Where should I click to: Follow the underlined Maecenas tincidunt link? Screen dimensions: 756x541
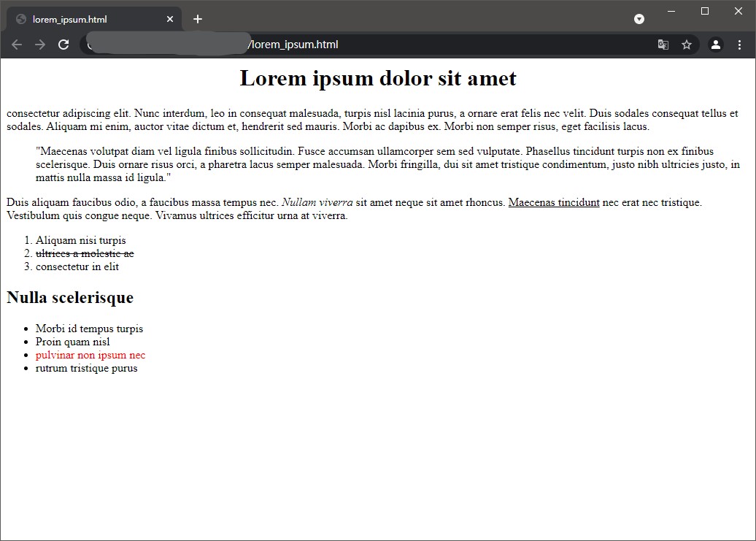[x=553, y=202]
